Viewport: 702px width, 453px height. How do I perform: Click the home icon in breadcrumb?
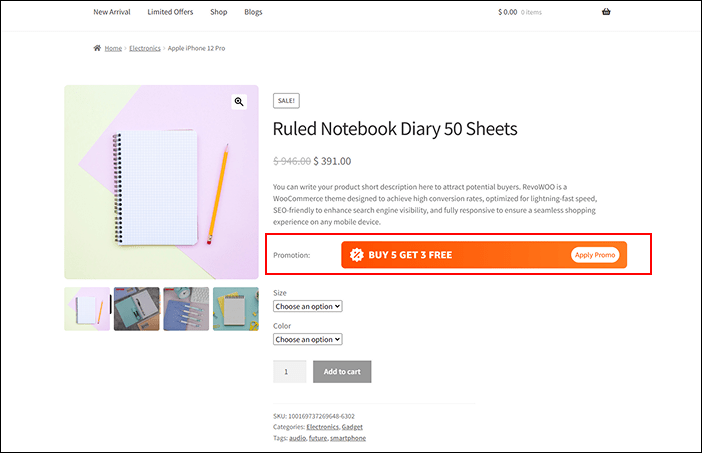[97, 48]
